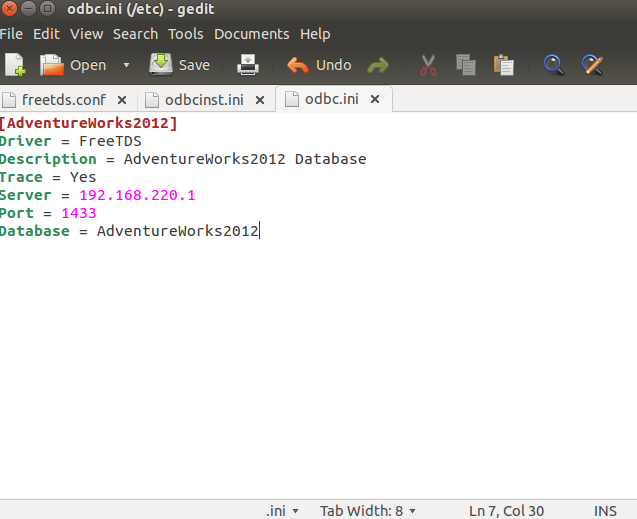Close the odbc.ini tab
Viewport: 637px width, 519px height.
(x=376, y=100)
